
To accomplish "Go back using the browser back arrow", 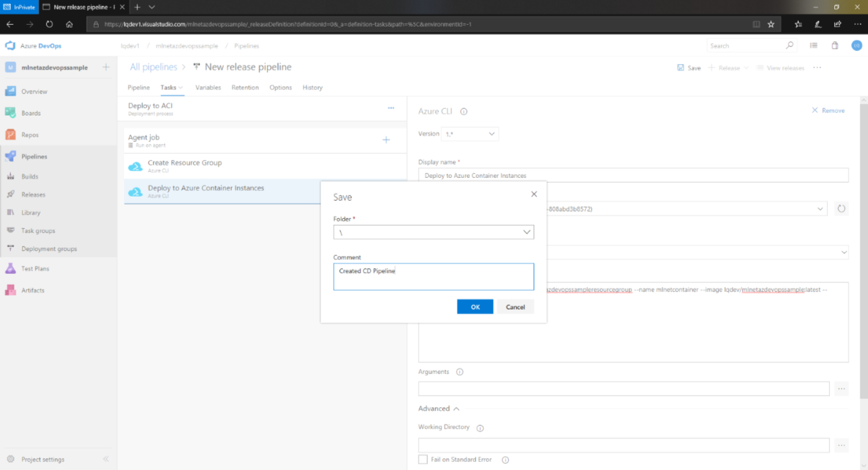I will coord(10,24).
